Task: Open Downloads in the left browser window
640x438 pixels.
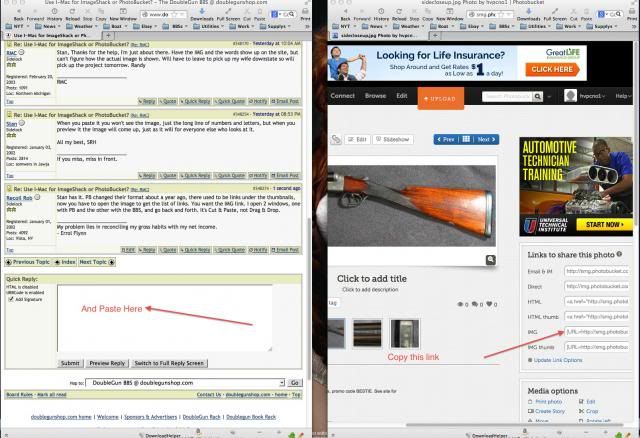Action: 202,15
